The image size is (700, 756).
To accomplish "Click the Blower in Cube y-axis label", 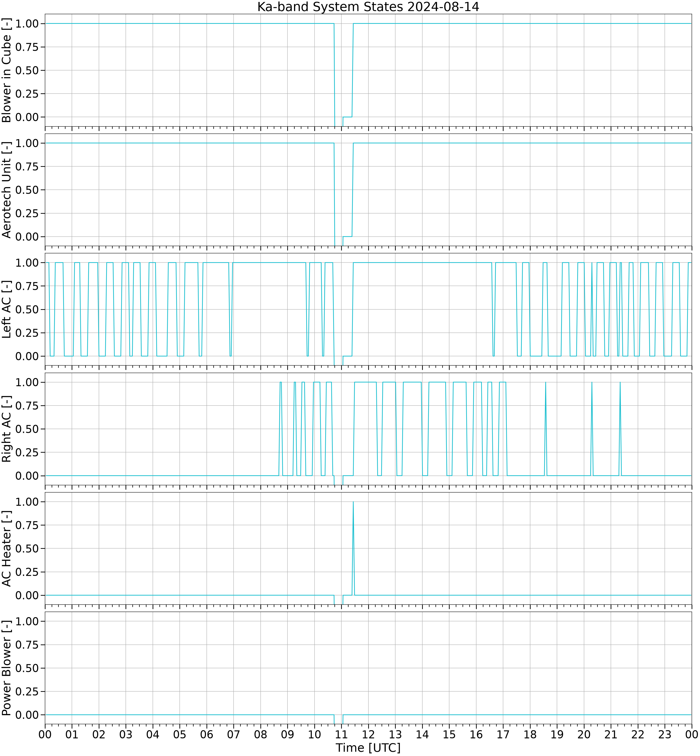I will click(7, 70).
